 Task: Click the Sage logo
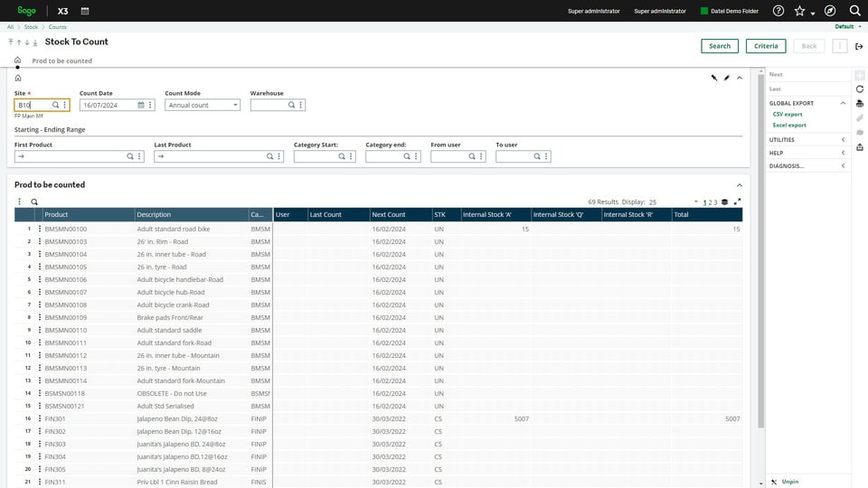click(26, 11)
